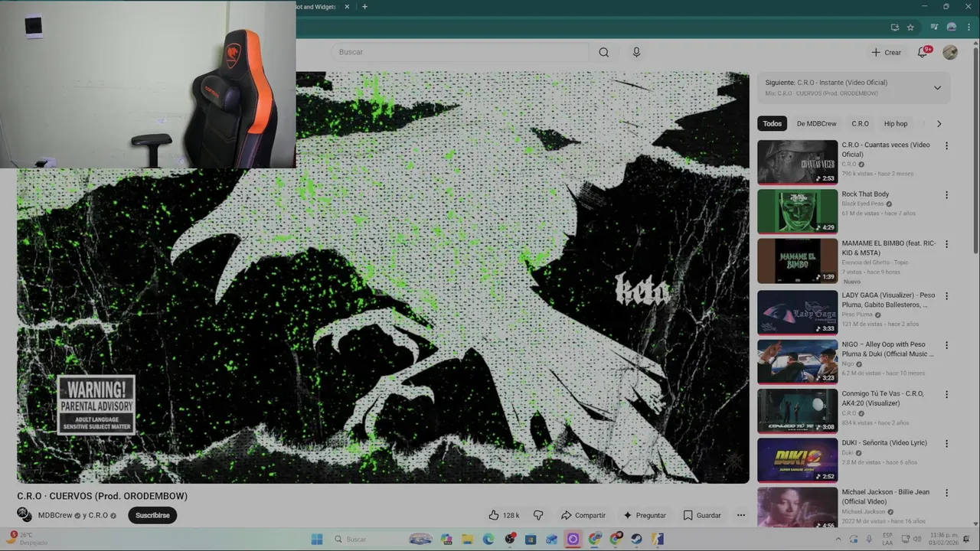Screen dimensions: 980x551
Task: Save the video with Guardar
Action: [702, 515]
